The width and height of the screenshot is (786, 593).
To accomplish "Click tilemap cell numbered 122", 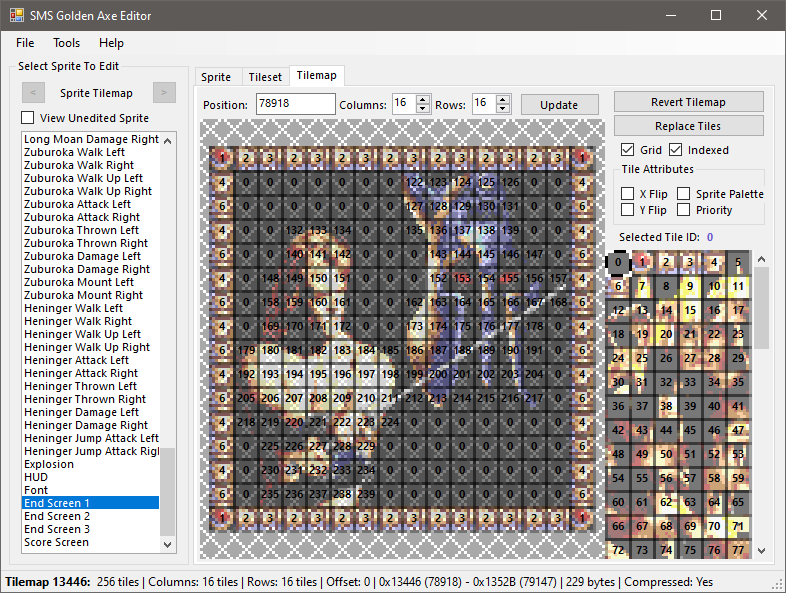I will (414, 182).
